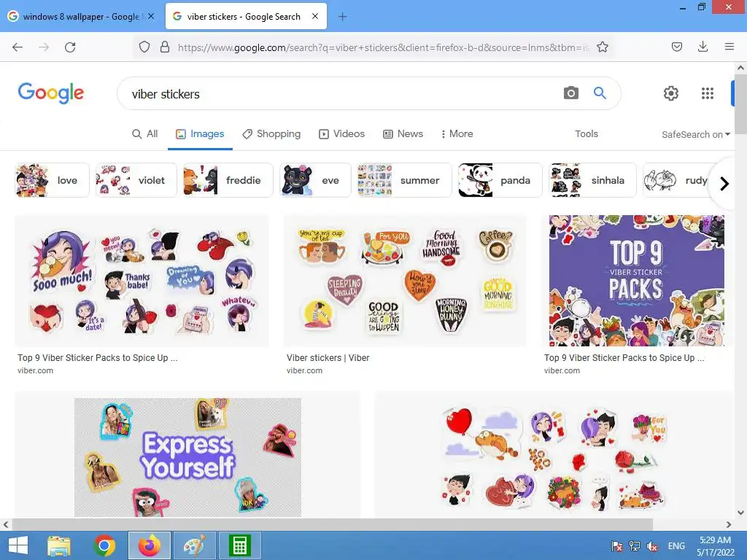Open the Google apps grid
Screen dimensions: 747x560
point(708,93)
